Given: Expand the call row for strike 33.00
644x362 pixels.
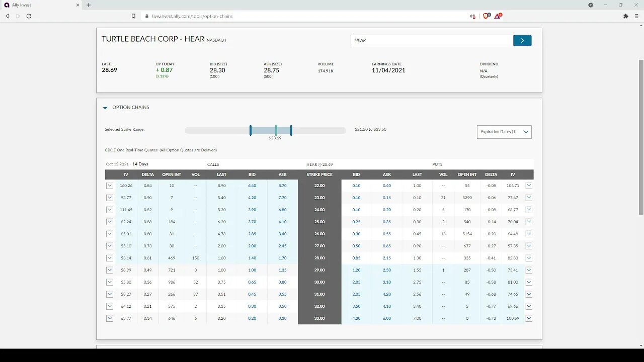Looking at the screenshot, I should 110,318.
